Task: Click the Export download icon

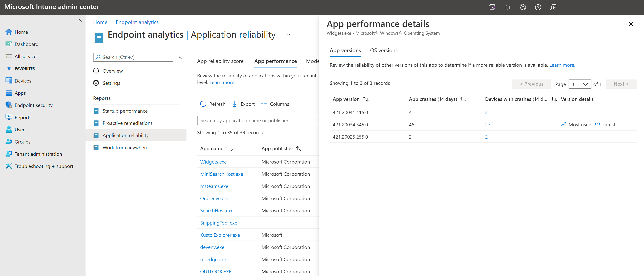Action: [234, 104]
